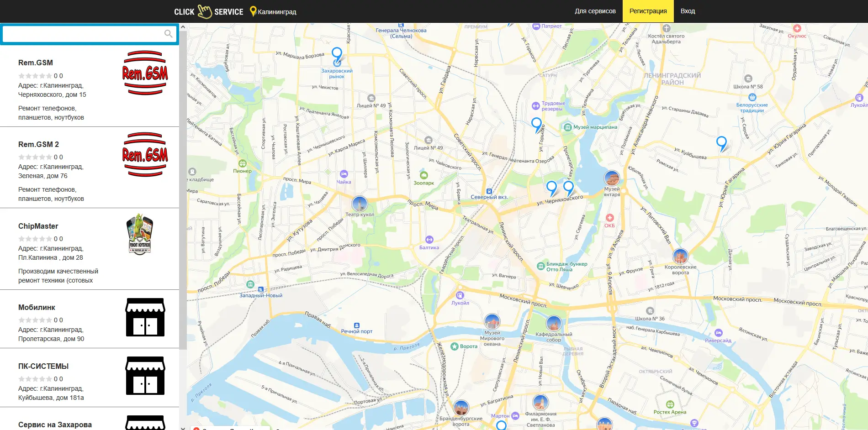Click the Трудовые резервы map icon
The image size is (868, 430).
[536, 106]
